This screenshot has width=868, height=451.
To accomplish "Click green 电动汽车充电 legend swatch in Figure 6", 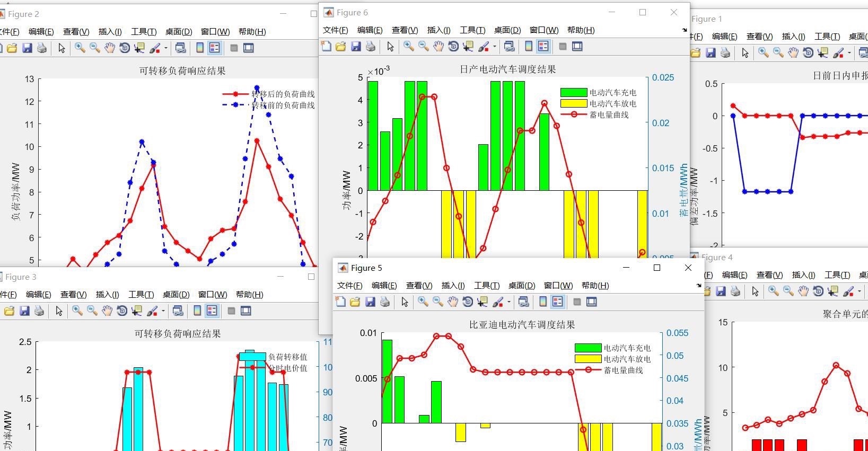I will 574,92.
